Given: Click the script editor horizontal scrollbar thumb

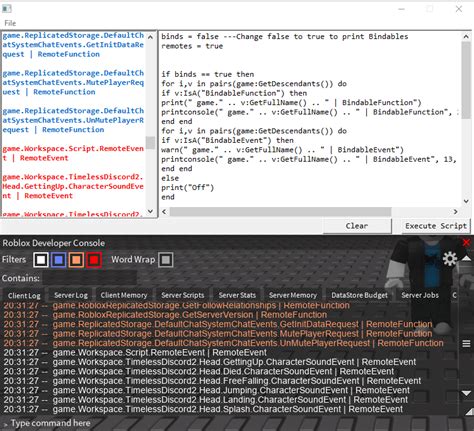Looking at the screenshot, I should tap(280, 212).
